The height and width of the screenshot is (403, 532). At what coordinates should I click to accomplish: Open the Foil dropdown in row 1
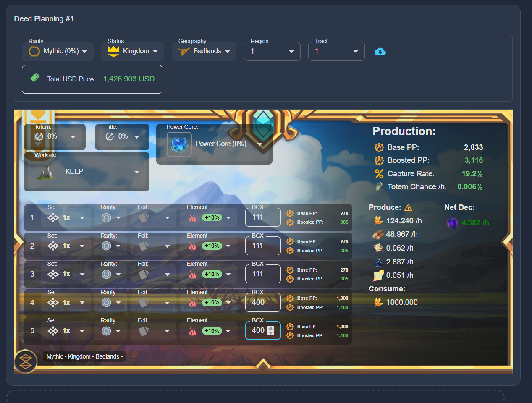[154, 217]
